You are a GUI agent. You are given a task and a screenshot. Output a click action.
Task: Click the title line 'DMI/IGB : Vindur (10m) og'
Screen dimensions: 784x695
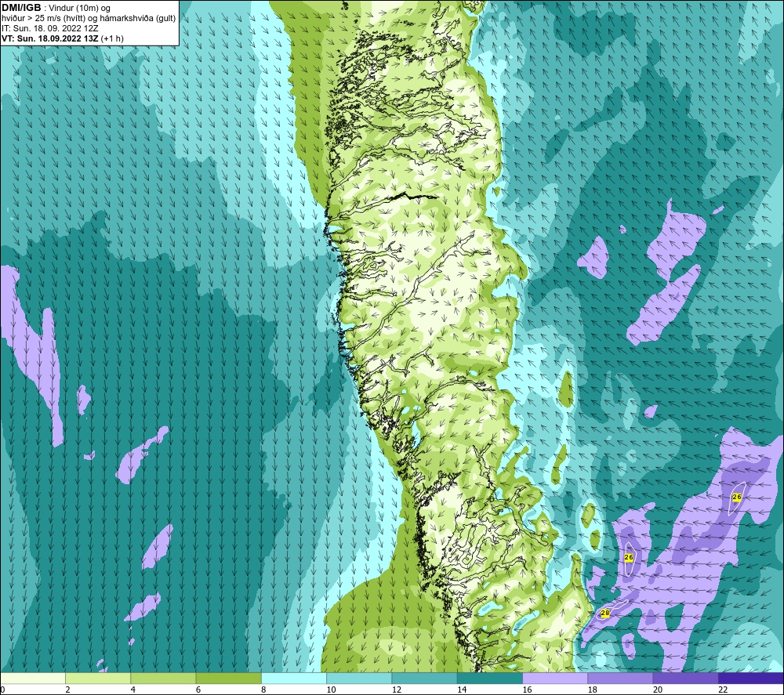(x=56, y=8)
